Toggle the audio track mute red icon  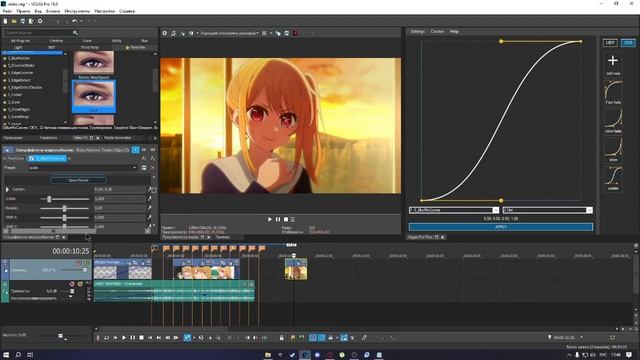click(x=72, y=284)
